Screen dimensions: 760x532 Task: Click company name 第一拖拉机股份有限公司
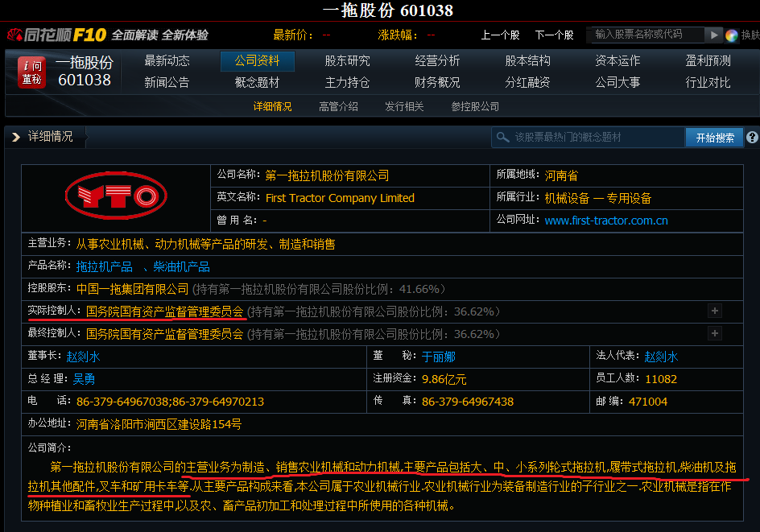[327, 175]
